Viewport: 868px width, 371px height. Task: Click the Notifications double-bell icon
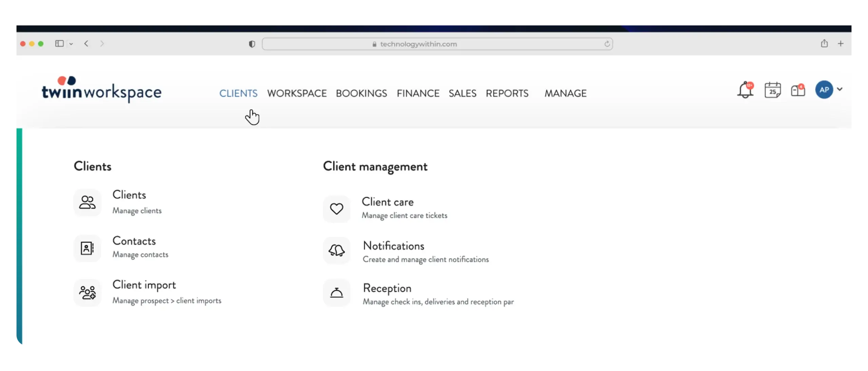336,251
